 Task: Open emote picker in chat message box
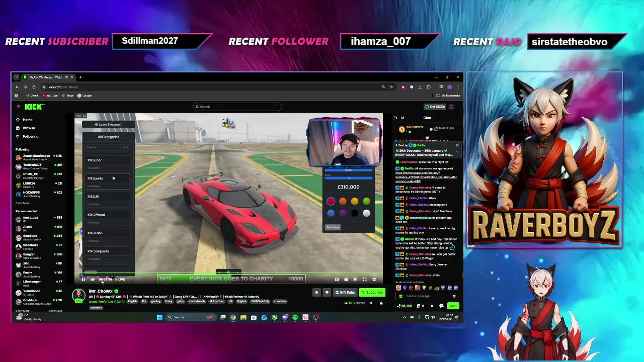tap(454, 296)
